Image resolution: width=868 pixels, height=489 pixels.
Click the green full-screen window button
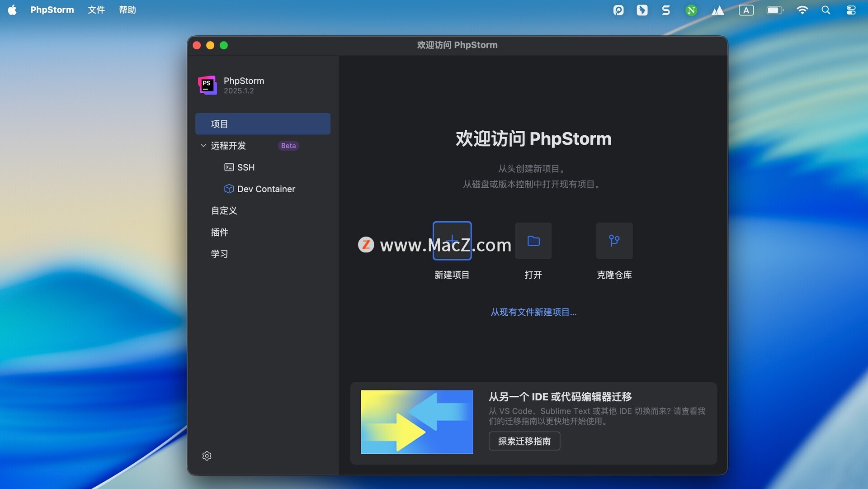(x=224, y=45)
